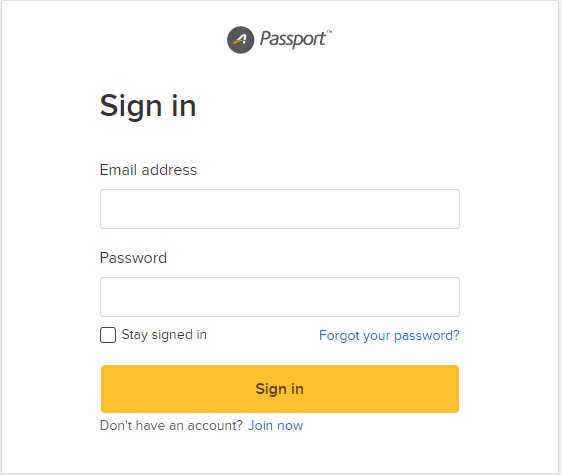Click the 'Password' field label
562x475 pixels.
133,258
